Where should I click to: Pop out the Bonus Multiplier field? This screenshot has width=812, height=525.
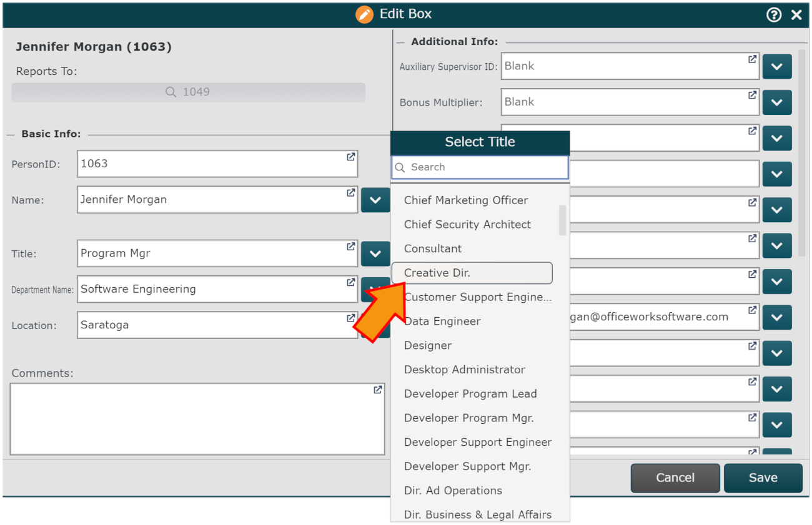coord(753,95)
